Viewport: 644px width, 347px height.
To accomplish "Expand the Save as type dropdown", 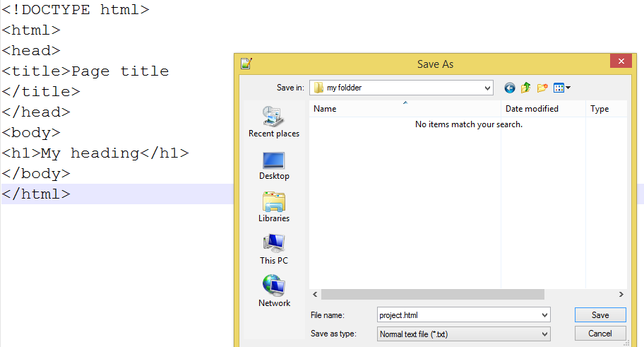I will pyautogui.click(x=544, y=334).
